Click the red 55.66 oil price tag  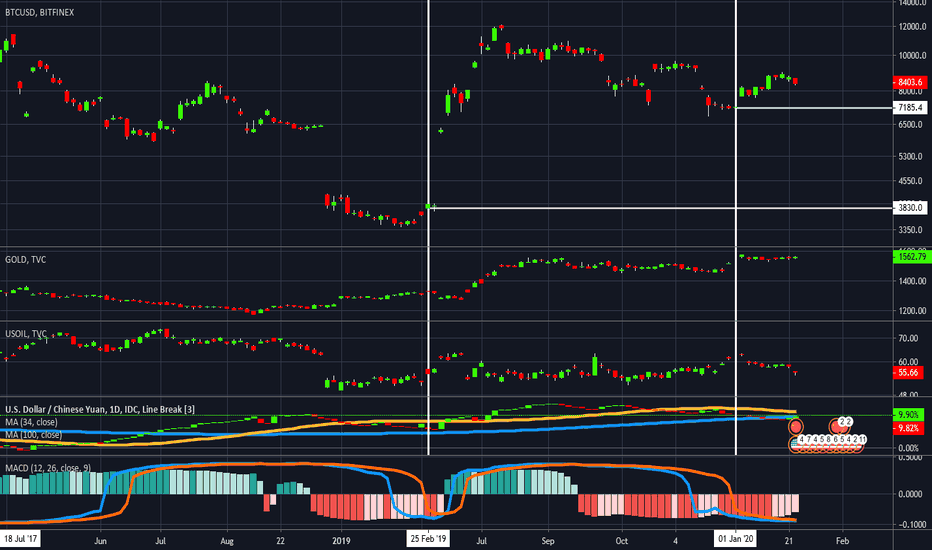[908, 373]
